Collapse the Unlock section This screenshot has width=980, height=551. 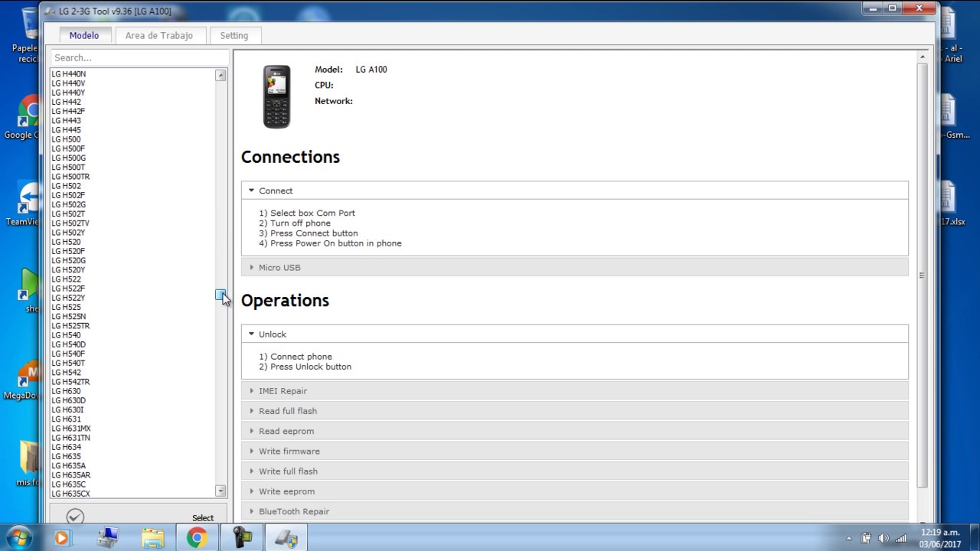point(574,334)
